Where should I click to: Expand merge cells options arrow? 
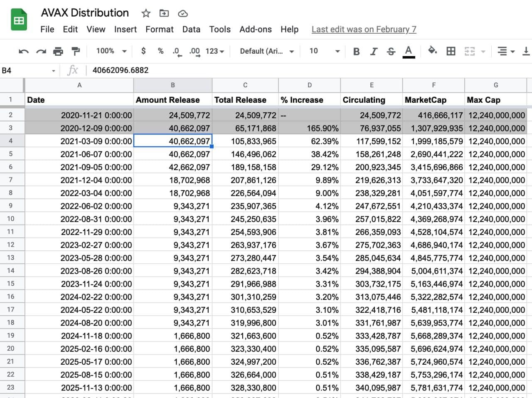483,52
